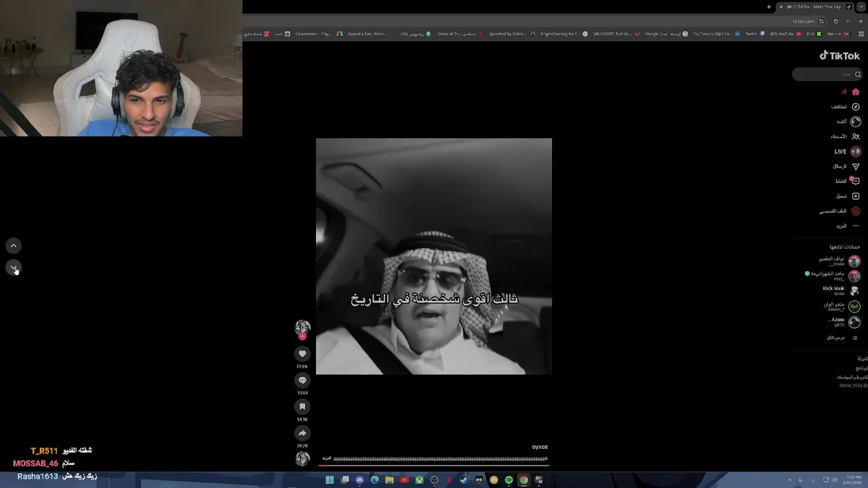This screenshot has width=868, height=488.
Task: Open the Upload plus item in the sidebar
Action: pyautogui.click(x=848, y=196)
